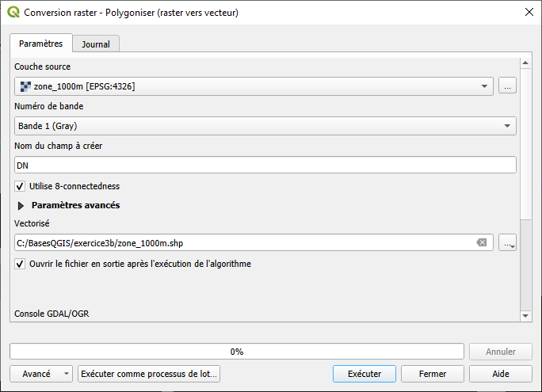Viewport: 542px width, 392px height.
Task: Open the Numéro de bande dropdown
Action: [265, 126]
